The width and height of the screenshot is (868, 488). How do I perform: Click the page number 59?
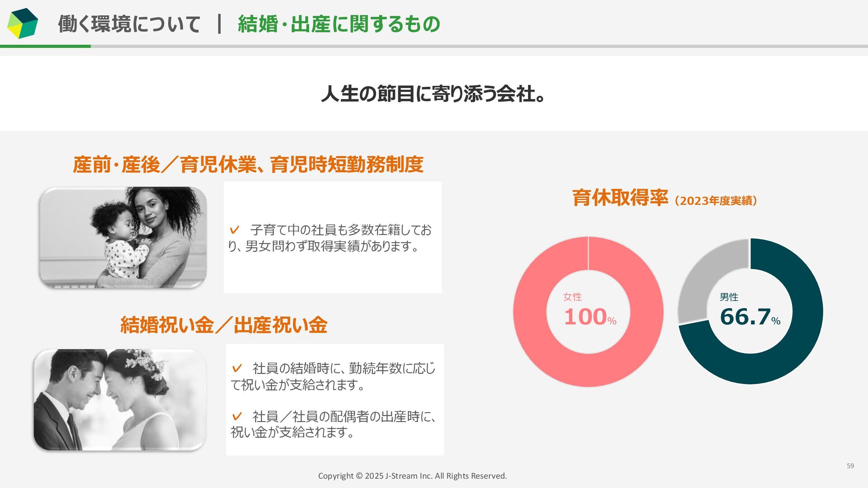click(850, 466)
